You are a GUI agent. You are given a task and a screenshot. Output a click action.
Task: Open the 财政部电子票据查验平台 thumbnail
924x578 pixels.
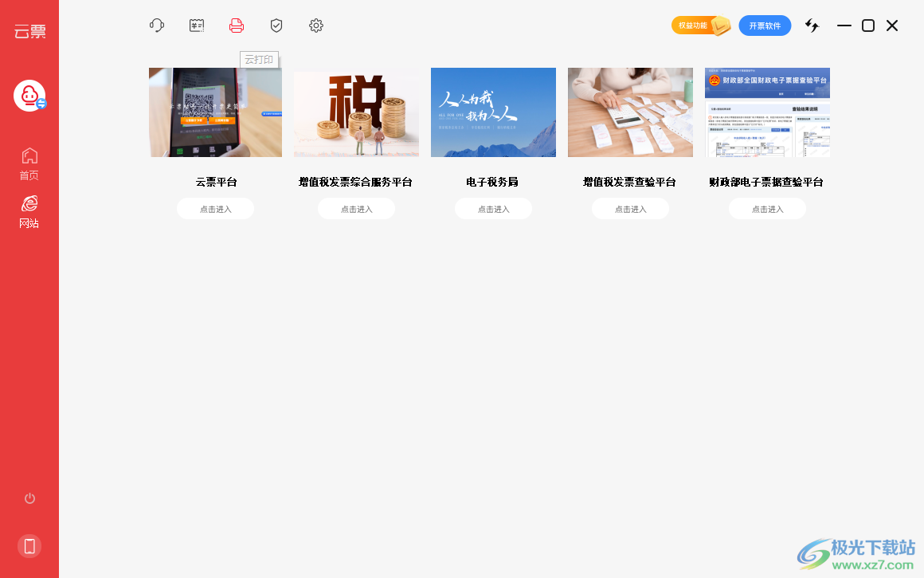point(767,112)
